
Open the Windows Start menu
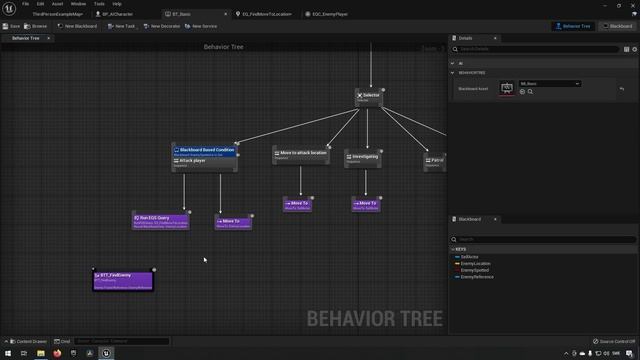tap(8, 353)
